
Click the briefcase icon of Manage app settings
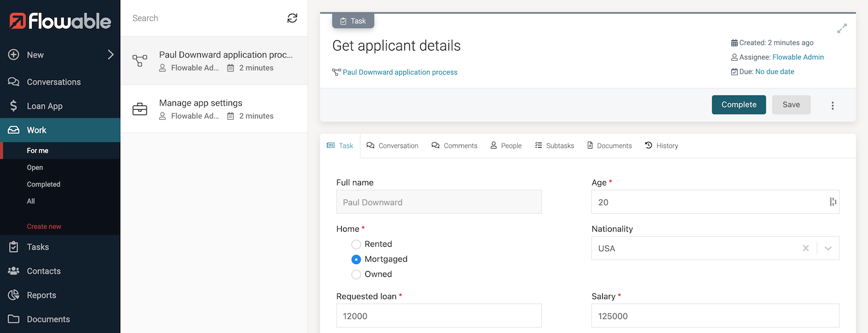pos(140,109)
